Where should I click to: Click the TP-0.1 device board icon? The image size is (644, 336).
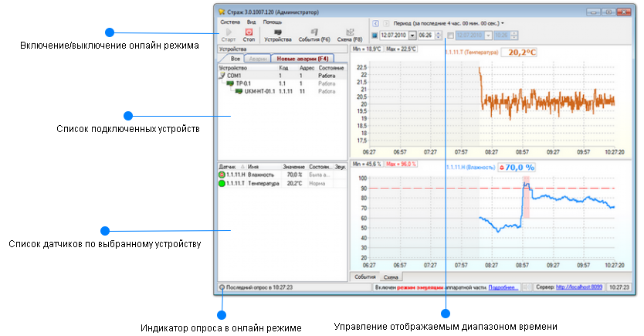[230, 83]
